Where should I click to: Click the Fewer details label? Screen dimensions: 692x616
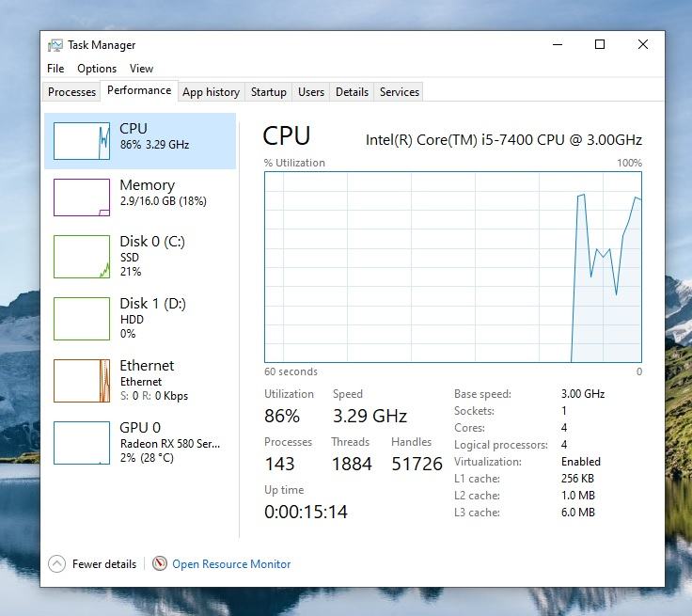tap(104, 564)
